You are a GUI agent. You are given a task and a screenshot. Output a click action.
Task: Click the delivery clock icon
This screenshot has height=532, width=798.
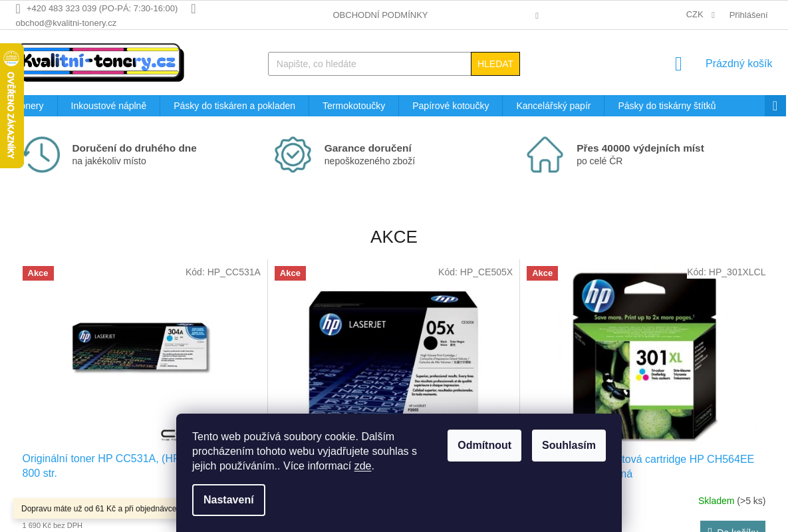tap(41, 154)
